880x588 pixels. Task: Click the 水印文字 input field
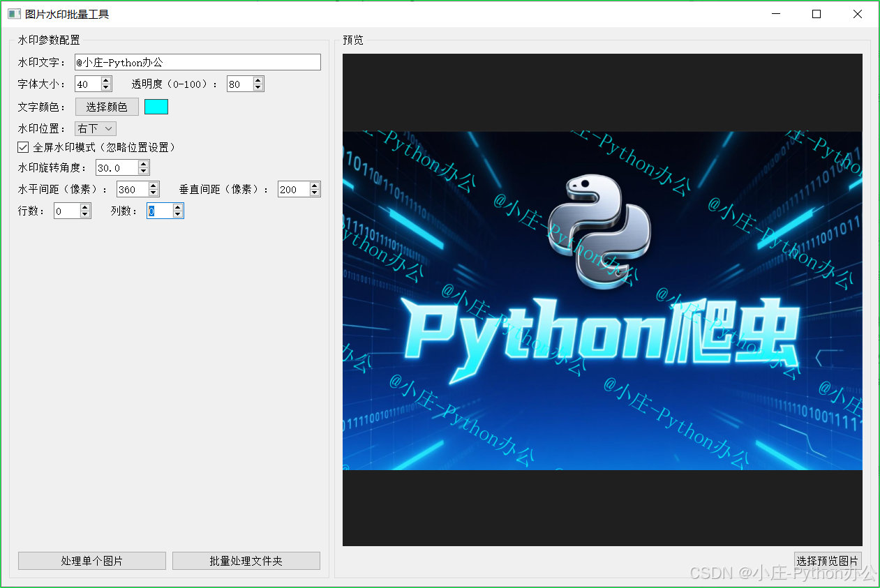(x=197, y=62)
